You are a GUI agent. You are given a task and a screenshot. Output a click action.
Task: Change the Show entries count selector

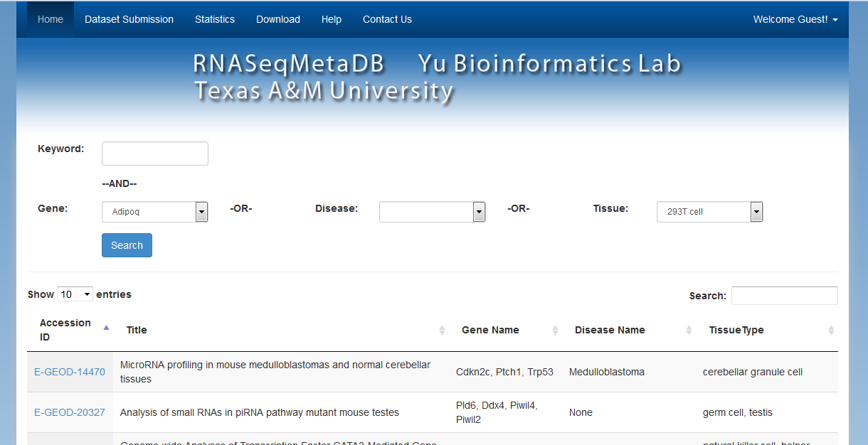(x=75, y=294)
